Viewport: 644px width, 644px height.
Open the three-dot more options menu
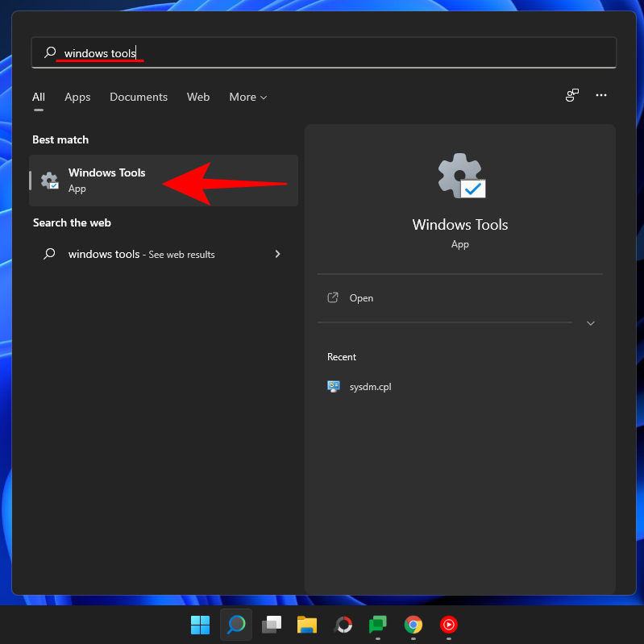point(601,96)
